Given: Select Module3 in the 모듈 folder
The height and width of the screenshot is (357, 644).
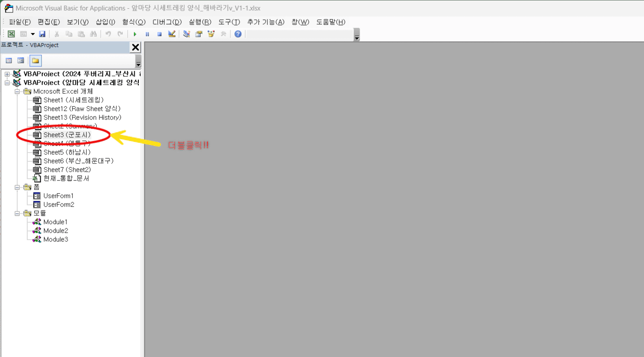Looking at the screenshot, I should pos(56,240).
